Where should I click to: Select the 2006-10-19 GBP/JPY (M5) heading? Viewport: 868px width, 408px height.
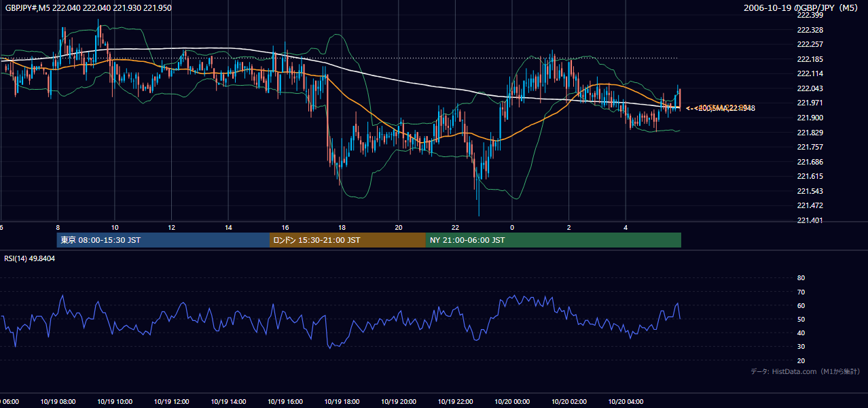click(800, 7)
